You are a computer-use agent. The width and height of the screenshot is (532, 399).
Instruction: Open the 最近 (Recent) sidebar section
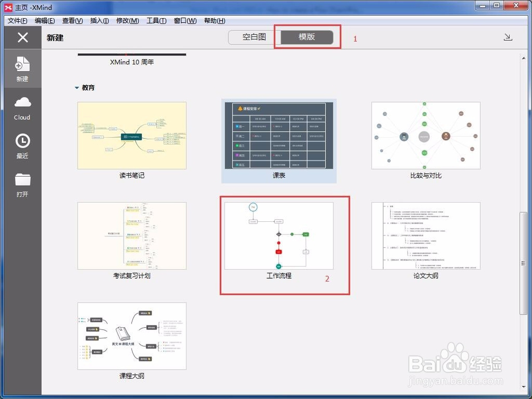coord(22,147)
